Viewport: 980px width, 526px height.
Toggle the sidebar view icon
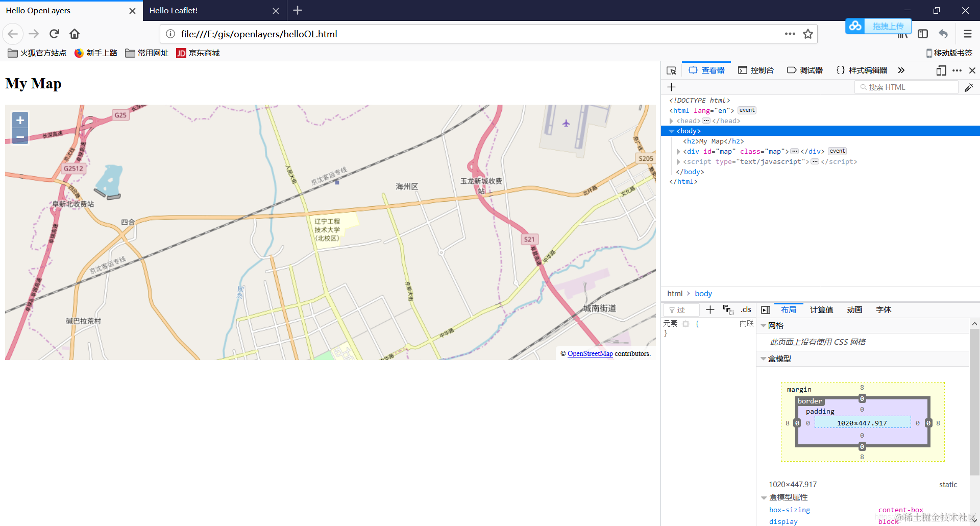pyautogui.click(x=923, y=34)
